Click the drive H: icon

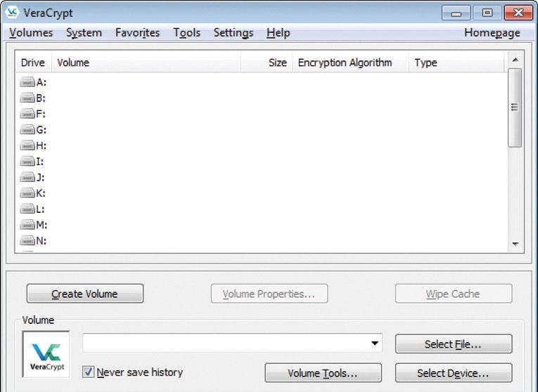point(27,145)
